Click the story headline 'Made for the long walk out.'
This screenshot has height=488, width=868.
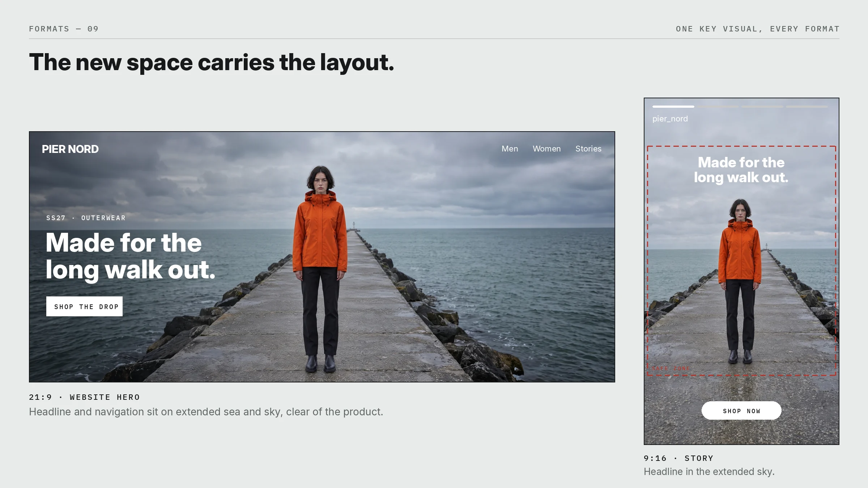click(741, 170)
